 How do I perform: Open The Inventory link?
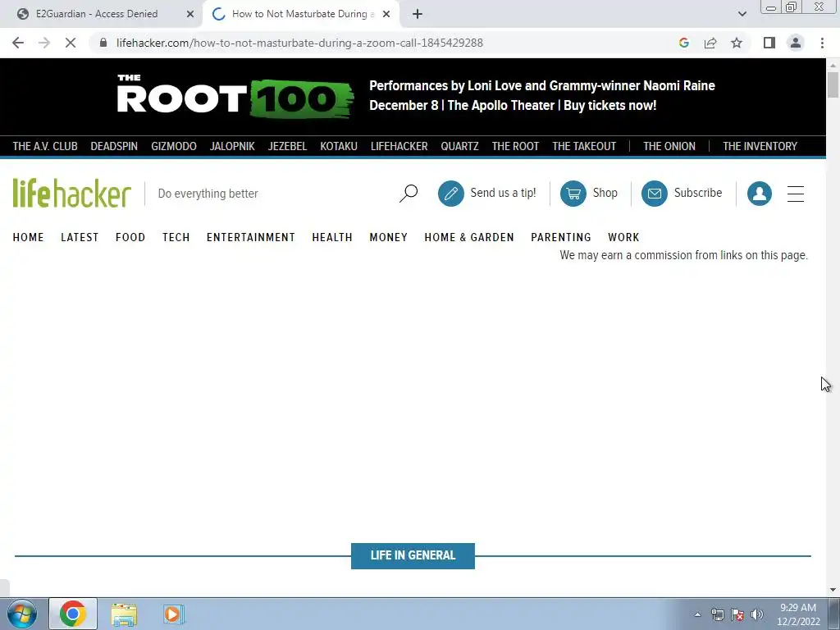tap(760, 146)
